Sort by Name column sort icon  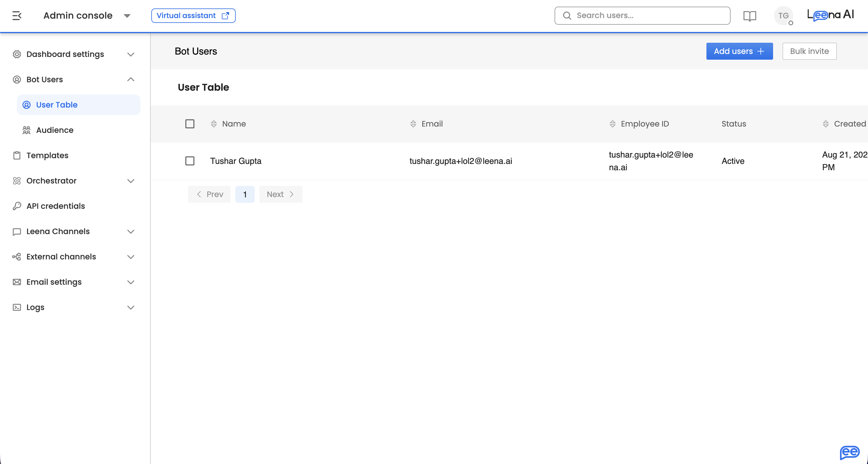[214, 124]
